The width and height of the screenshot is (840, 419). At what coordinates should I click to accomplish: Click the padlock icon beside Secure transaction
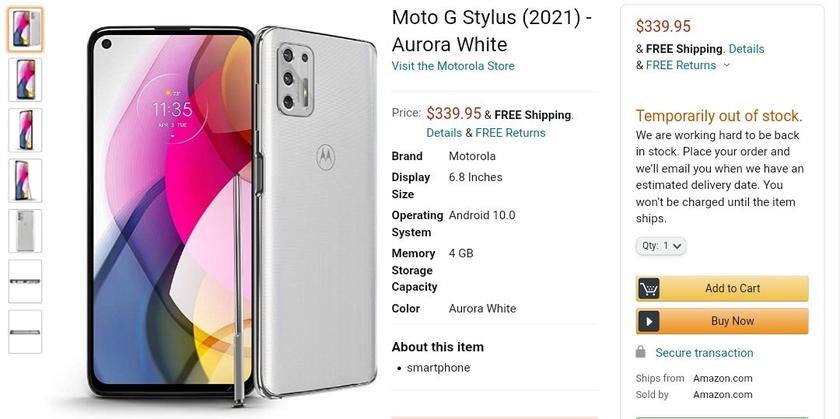tap(640, 353)
